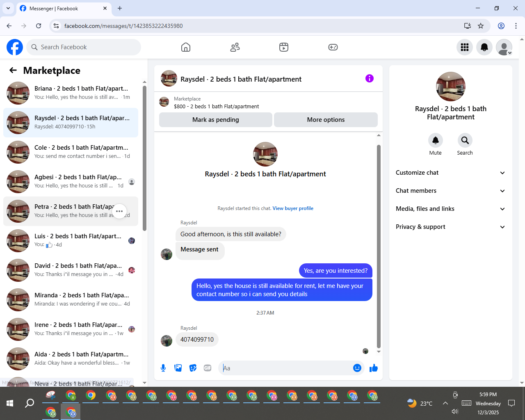Open the notifications bell

point(484,47)
